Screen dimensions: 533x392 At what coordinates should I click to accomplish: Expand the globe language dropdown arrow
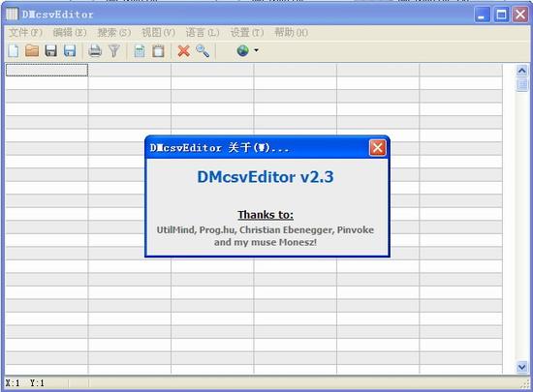[256, 50]
